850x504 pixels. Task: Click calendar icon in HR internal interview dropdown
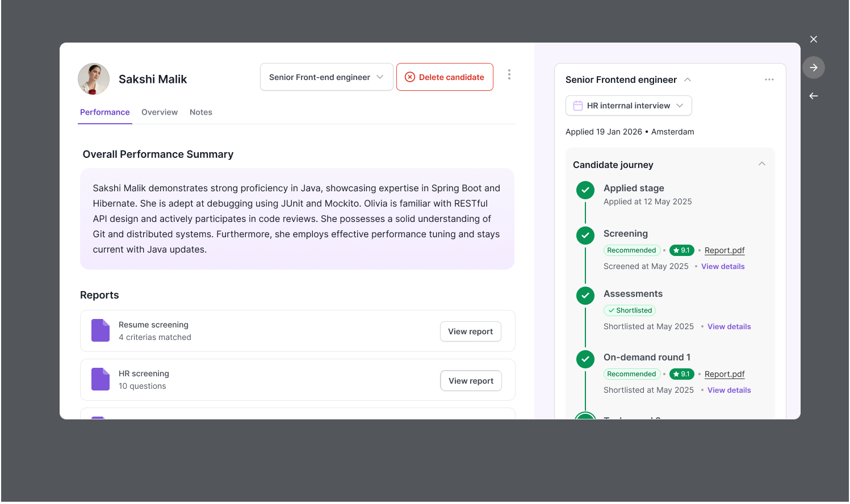pos(578,106)
